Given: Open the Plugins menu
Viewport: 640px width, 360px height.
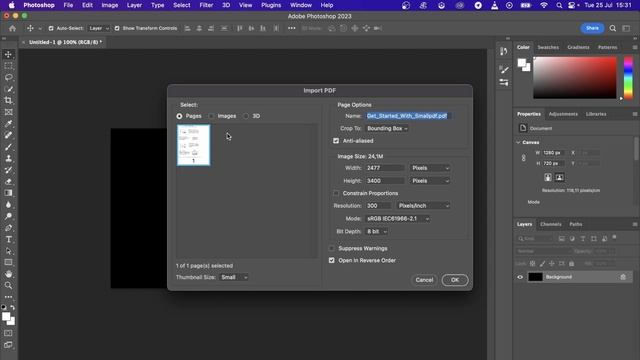Looking at the screenshot, I should click(x=271, y=5).
